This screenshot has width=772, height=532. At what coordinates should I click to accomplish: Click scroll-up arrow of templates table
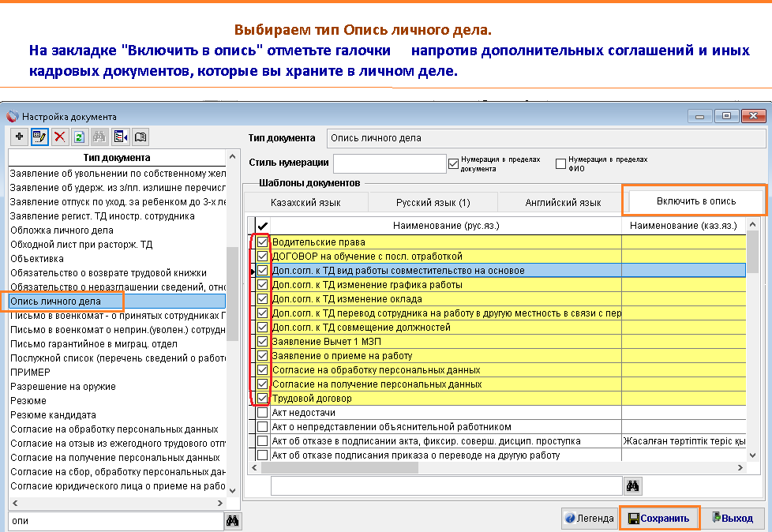tap(752, 224)
